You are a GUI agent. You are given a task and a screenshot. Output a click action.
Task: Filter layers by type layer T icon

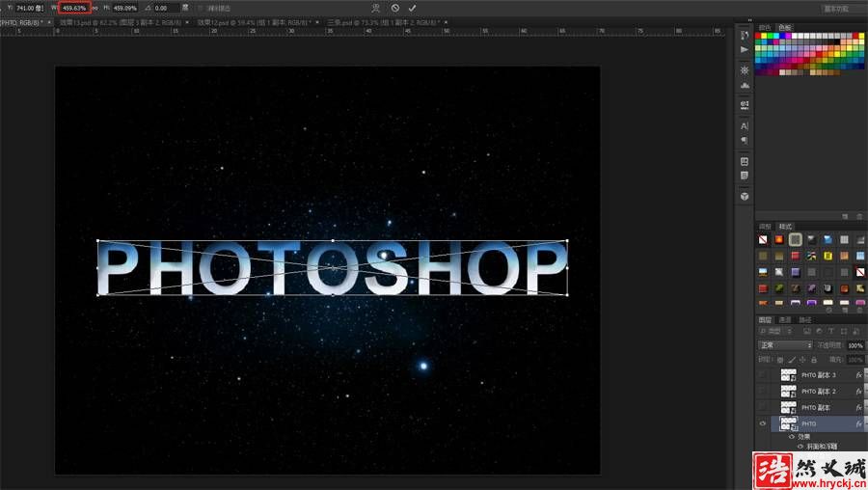(831, 331)
